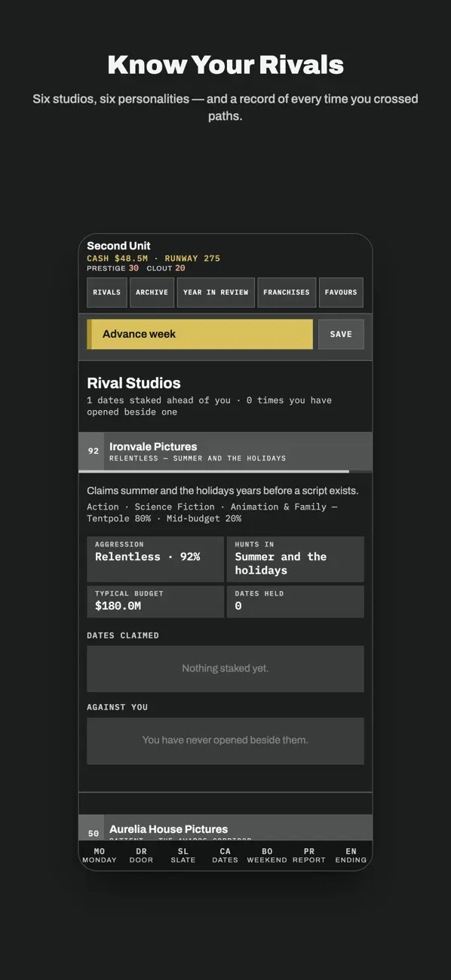Open the Slate tab
This screenshot has height=980, width=451.
tap(183, 856)
